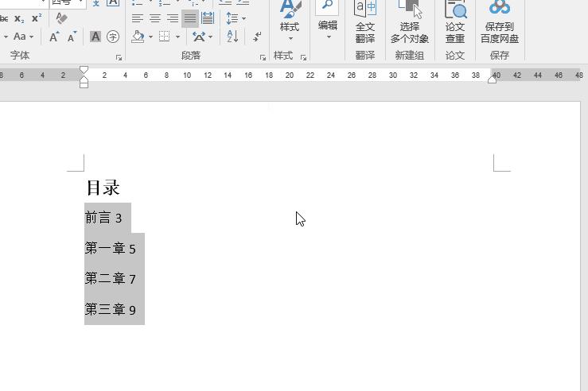Open the 字体 font dialog launcher
This screenshot has width=588, height=391.
tap(119, 58)
